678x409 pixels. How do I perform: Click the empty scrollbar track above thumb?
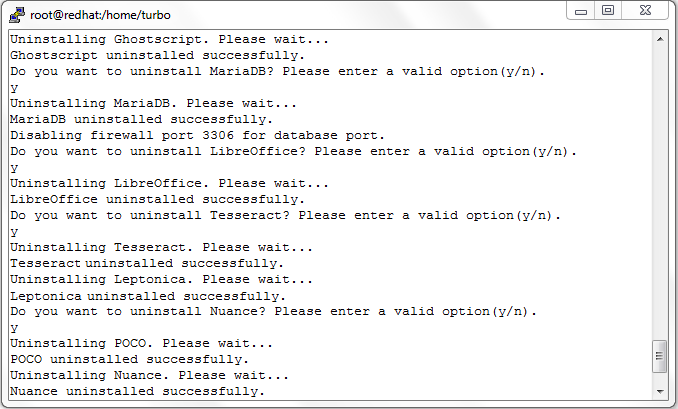[x=660, y=194]
